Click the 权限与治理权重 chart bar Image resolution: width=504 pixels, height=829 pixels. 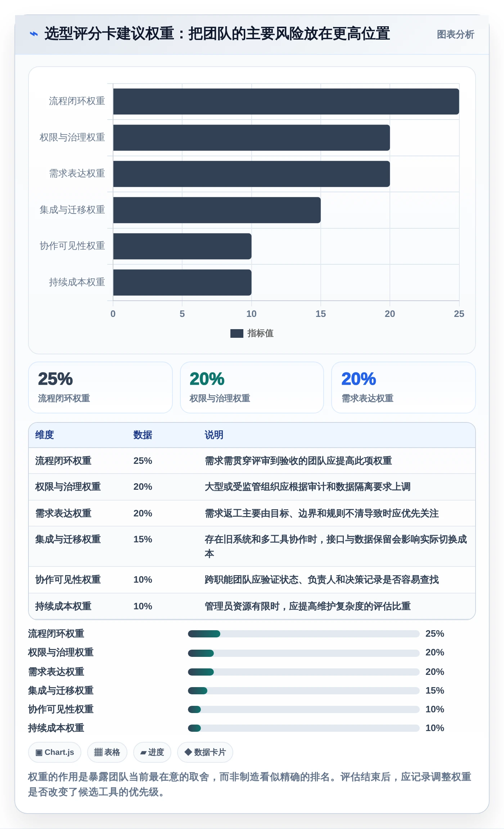pyautogui.click(x=251, y=138)
